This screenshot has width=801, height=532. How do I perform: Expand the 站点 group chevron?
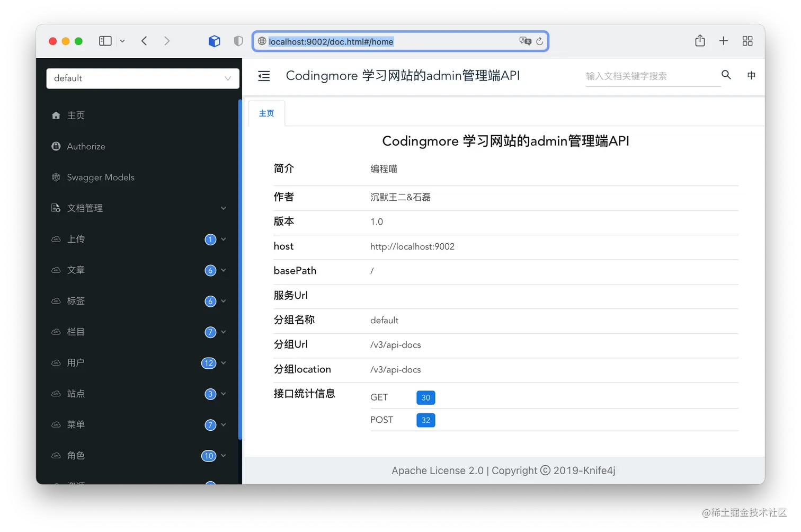(224, 394)
